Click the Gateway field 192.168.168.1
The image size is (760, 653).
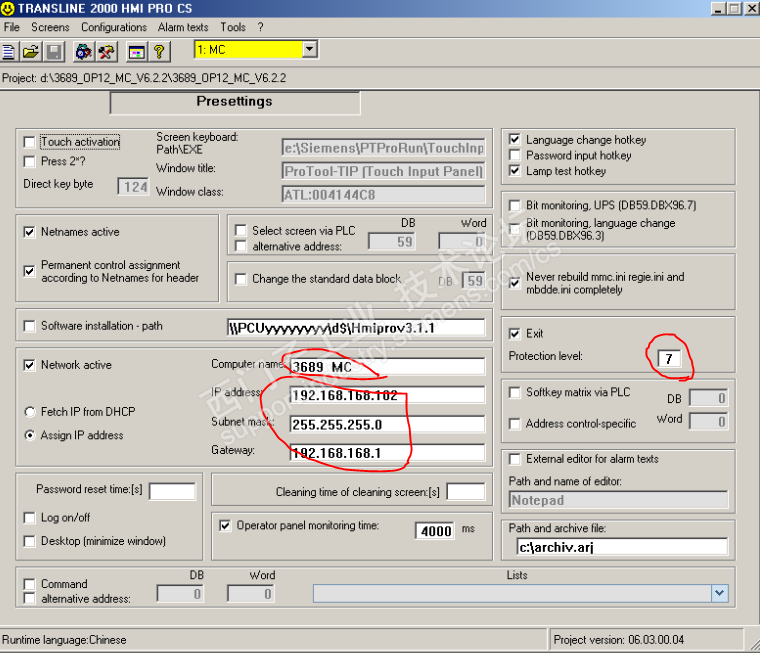(387, 453)
